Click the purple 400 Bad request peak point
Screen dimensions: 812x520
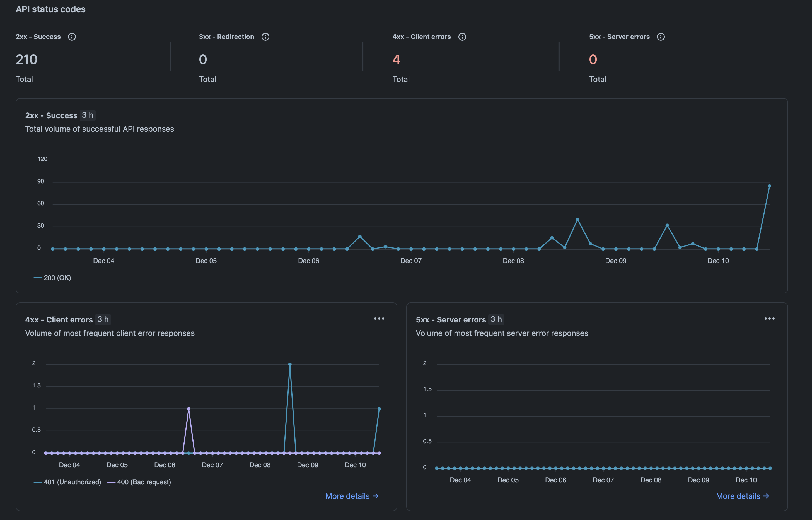pyautogui.click(x=189, y=409)
